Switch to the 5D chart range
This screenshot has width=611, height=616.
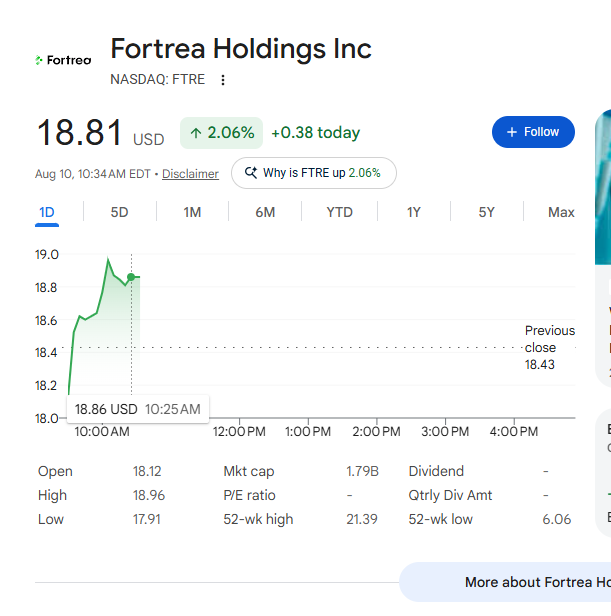click(119, 213)
